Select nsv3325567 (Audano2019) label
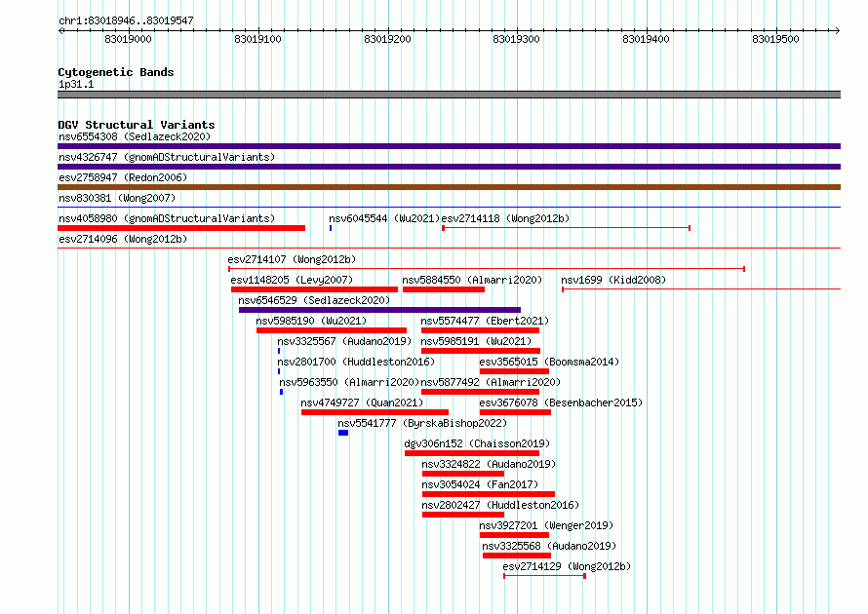The image size is (868, 614). point(344,341)
